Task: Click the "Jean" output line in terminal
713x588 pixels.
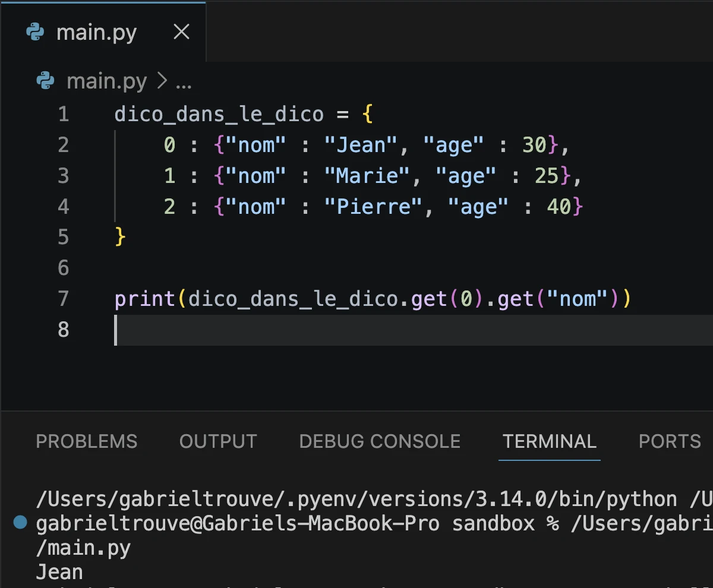Action: [59, 572]
